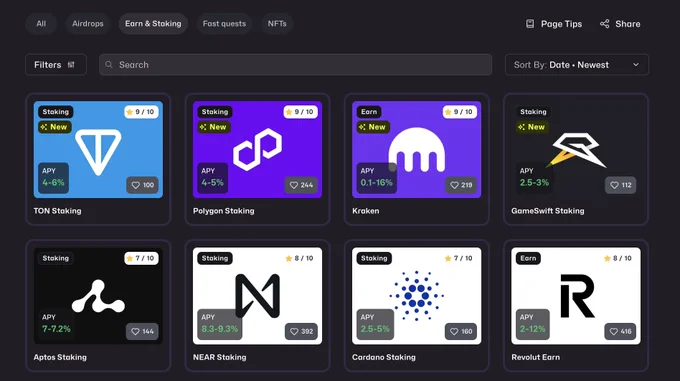
Task: Like the TON Staking card heart
Action: pyautogui.click(x=143, y=185)
